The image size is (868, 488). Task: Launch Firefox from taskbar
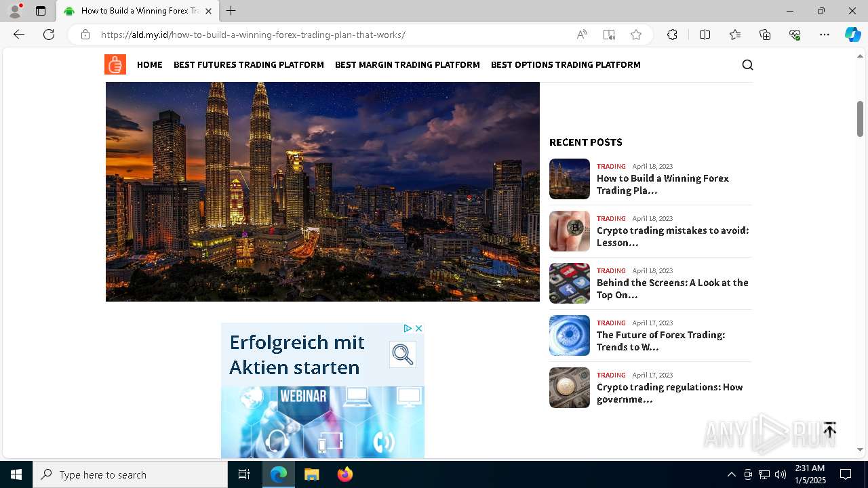[345, 474]
